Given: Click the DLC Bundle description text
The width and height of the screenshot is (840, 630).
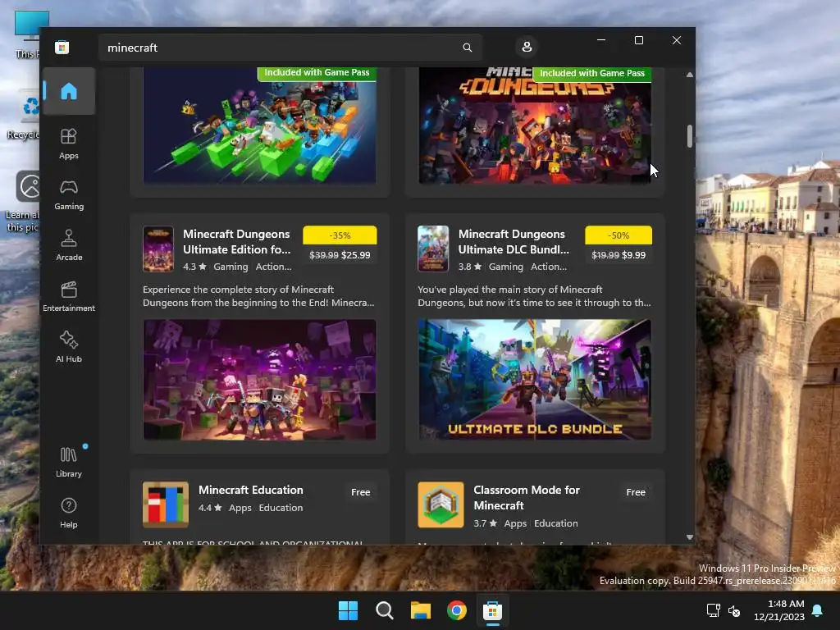Looking at the screenshot, I should (534, 296).
